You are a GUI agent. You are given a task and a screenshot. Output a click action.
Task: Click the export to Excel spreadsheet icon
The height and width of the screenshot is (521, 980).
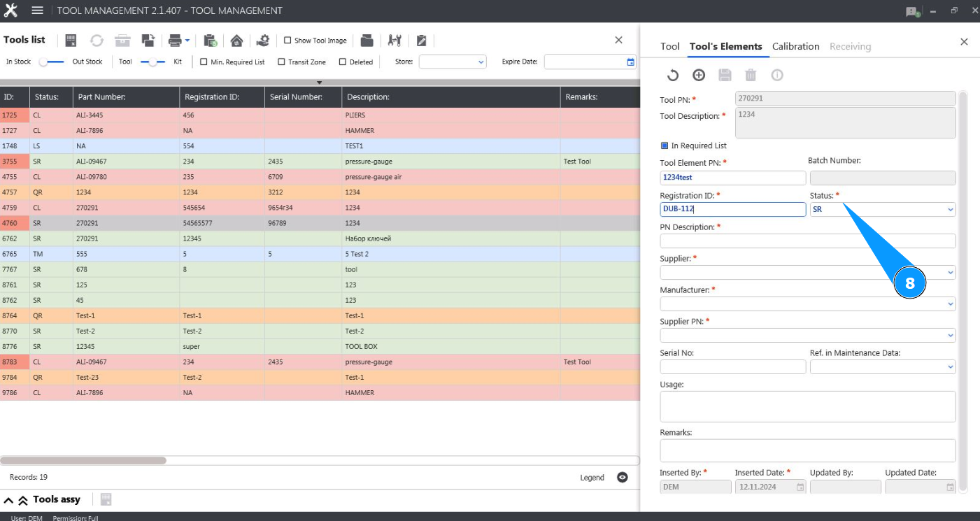pyautogui.click(x=71, y=41)
